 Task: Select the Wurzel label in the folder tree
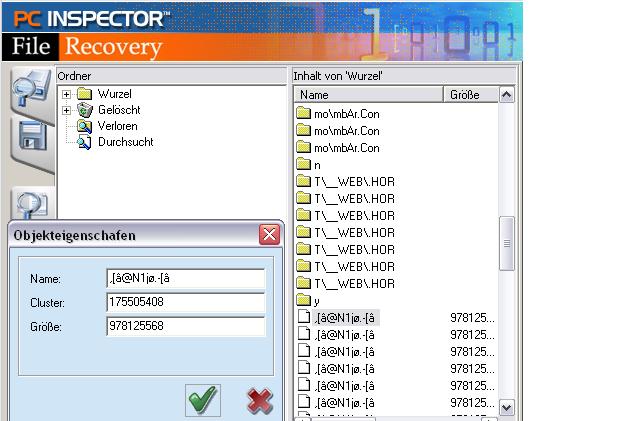click(x=115, y=94)
